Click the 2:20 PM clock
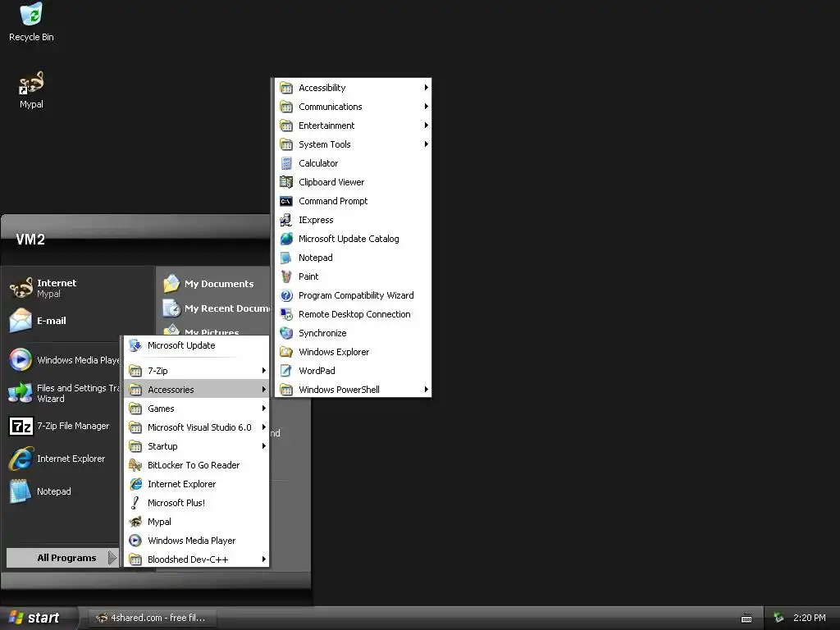The width and height of the screenshot is (840, 630). coord(810,618)
